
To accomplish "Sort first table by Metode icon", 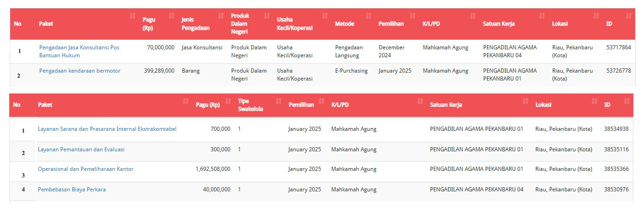I will (x=368, y=16).
